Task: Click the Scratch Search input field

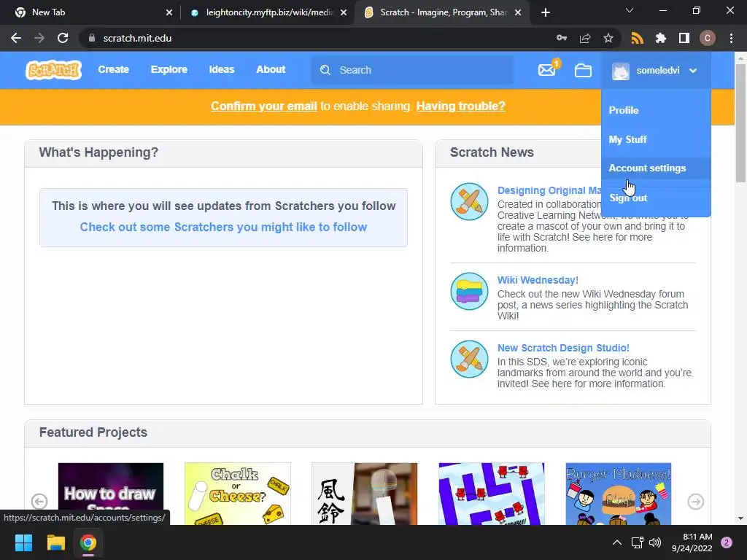Action: tap(413, 70)
